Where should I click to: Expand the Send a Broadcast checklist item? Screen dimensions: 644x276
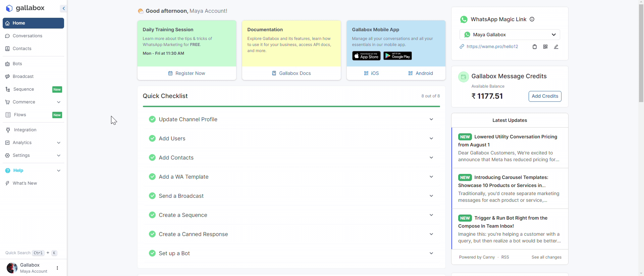431,196
